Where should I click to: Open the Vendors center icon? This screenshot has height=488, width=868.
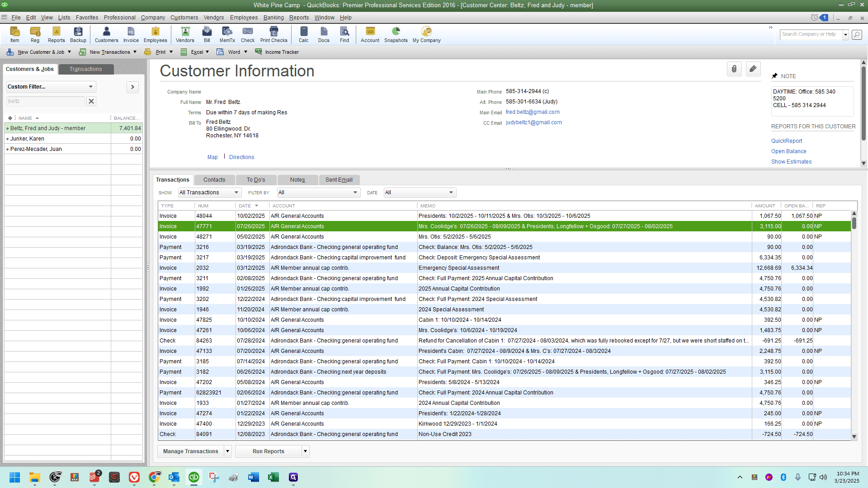coord(185,34)
